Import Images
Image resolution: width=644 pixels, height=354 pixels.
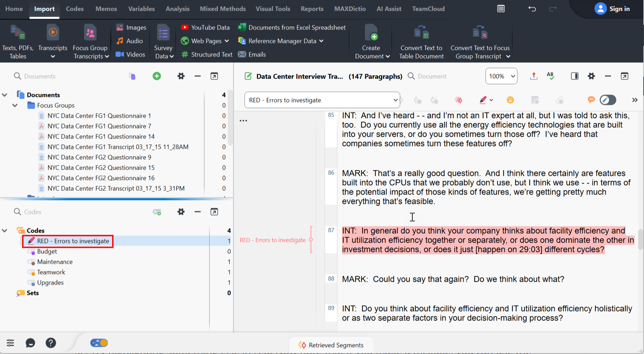click(131, 27)
